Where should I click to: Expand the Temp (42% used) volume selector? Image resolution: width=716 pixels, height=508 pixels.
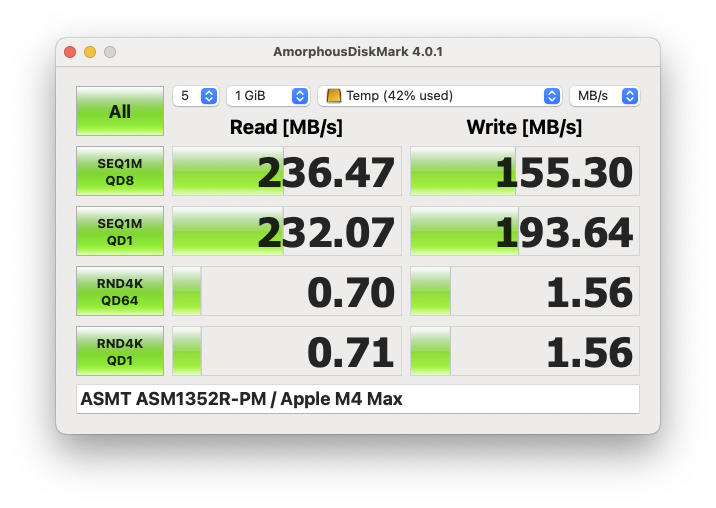click(440, 96)
